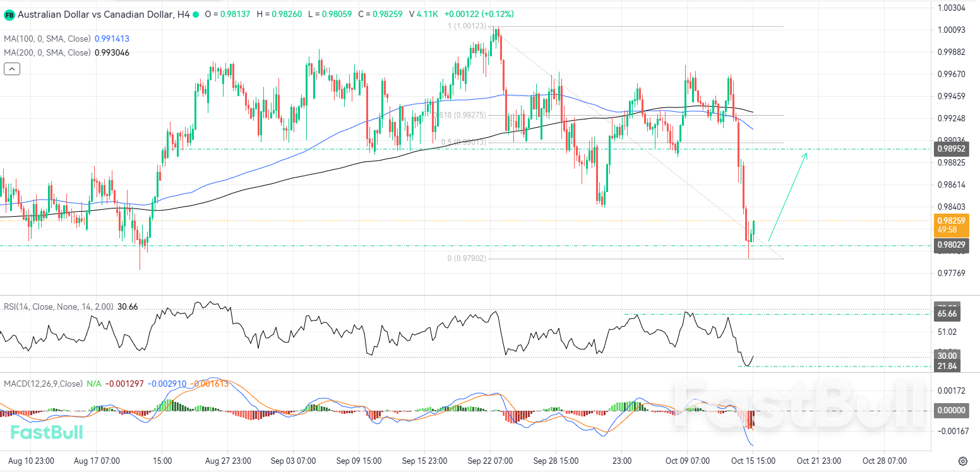
Task: Open chart settings gear icon
Action: [963, 461]
